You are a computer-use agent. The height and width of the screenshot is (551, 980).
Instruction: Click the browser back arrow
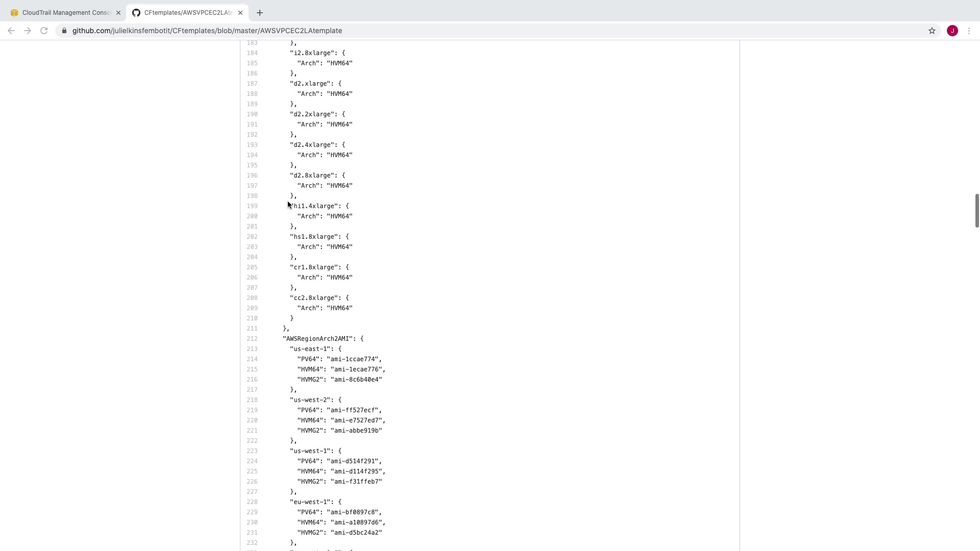tap(11, 31)
